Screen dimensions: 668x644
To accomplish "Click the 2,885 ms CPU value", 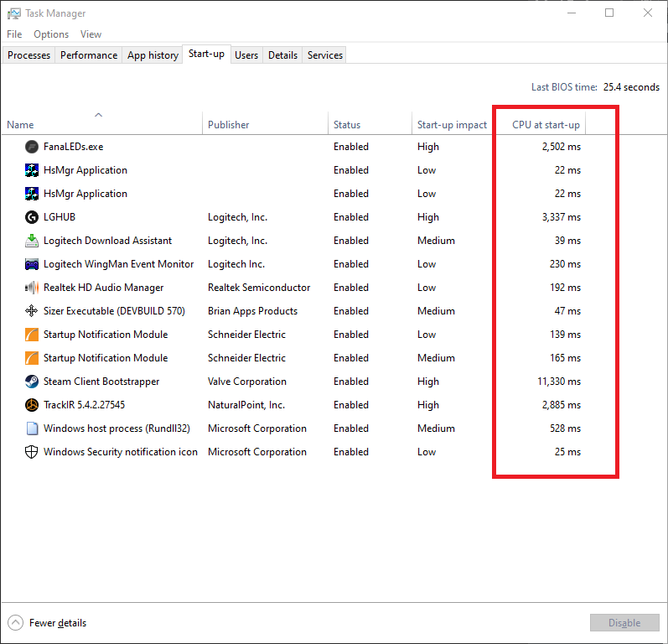I will 561,405.
